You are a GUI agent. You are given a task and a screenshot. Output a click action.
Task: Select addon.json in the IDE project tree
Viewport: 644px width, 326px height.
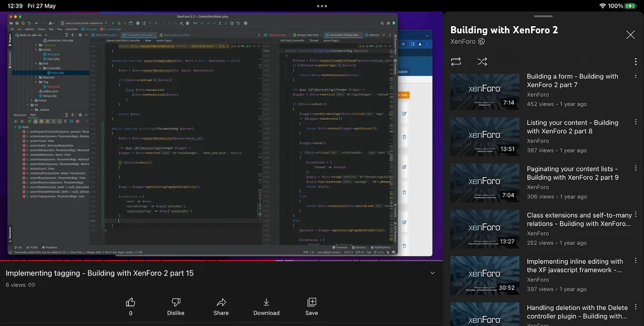pyautogui.click(x=49, y=91)
